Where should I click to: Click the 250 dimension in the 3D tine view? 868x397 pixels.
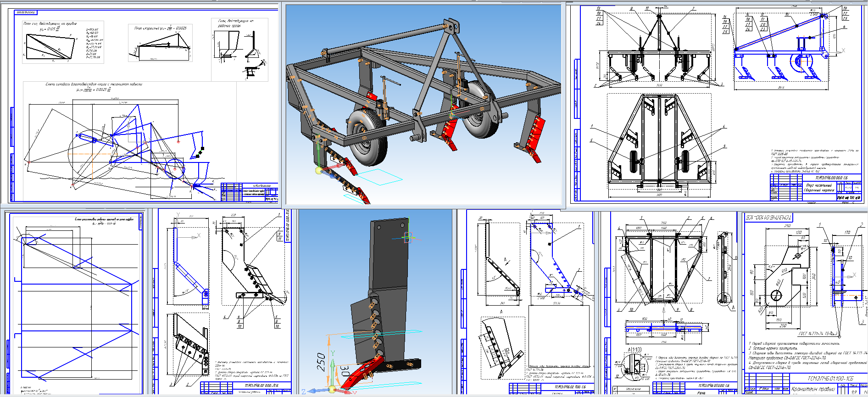[322, 362]
